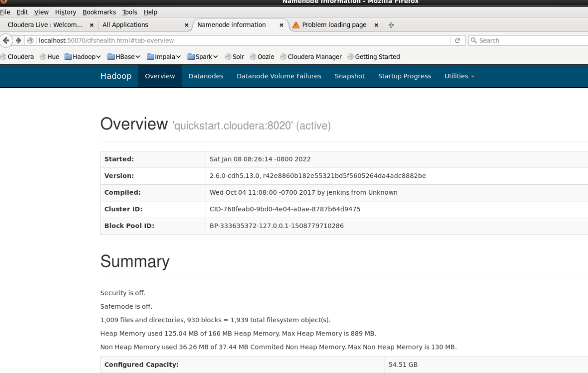Open the File menu
Image resolution: width=588 pixels, height=373 pixels.
[5, 12]
